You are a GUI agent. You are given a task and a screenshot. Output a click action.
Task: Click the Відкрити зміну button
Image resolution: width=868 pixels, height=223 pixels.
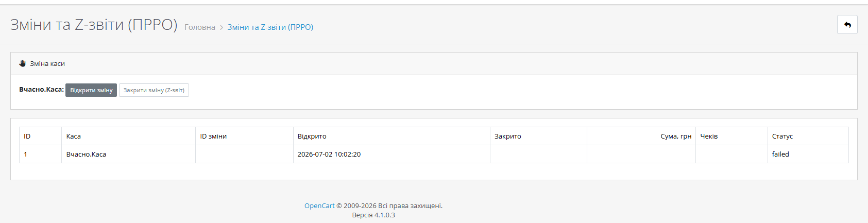pyautogui.click(x=91, y=90)
